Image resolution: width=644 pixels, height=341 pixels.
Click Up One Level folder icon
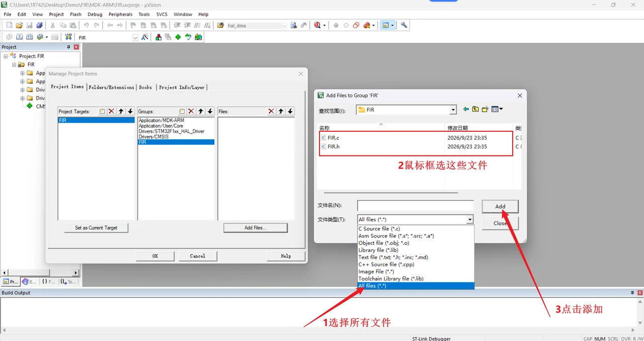tap(475, 109)
